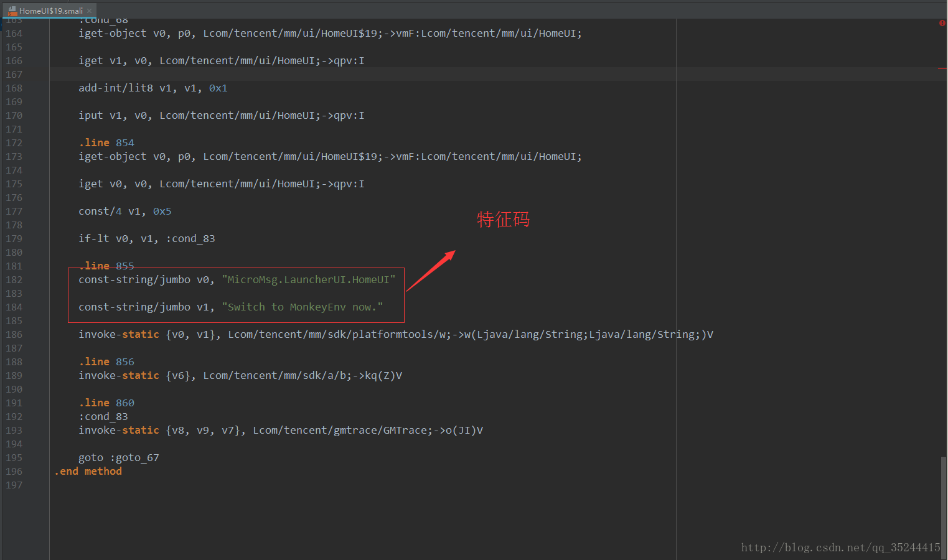Click the invoke-static platformtools/w line 186
The height and width of the screenshot is (560, 948).
[x=396, y=335]
